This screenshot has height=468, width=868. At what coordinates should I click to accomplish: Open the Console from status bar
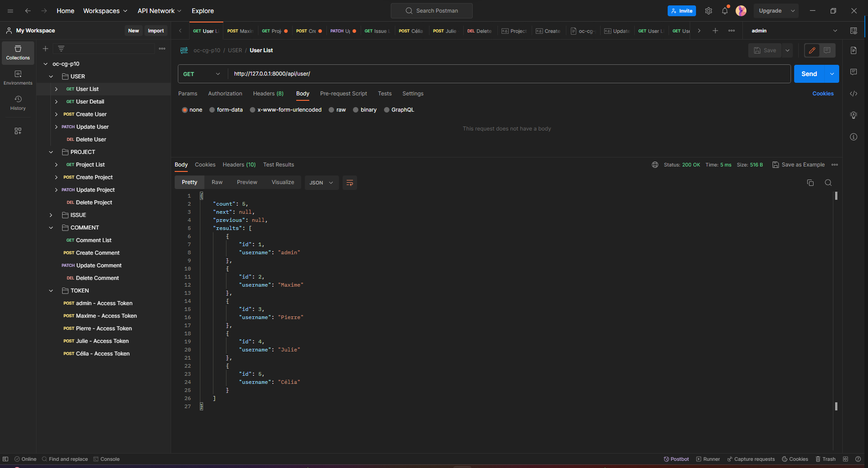coord(106,459)
